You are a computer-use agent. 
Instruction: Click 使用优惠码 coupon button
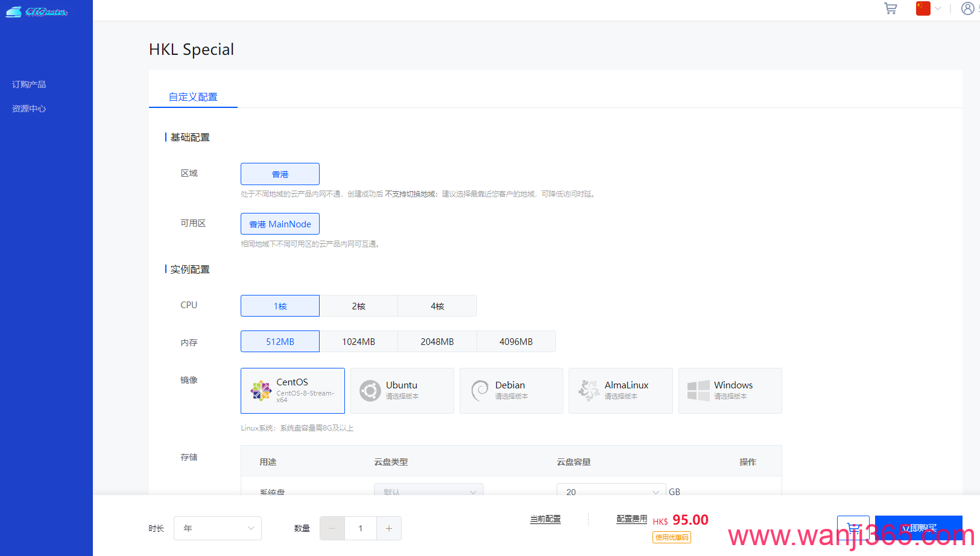672,537
